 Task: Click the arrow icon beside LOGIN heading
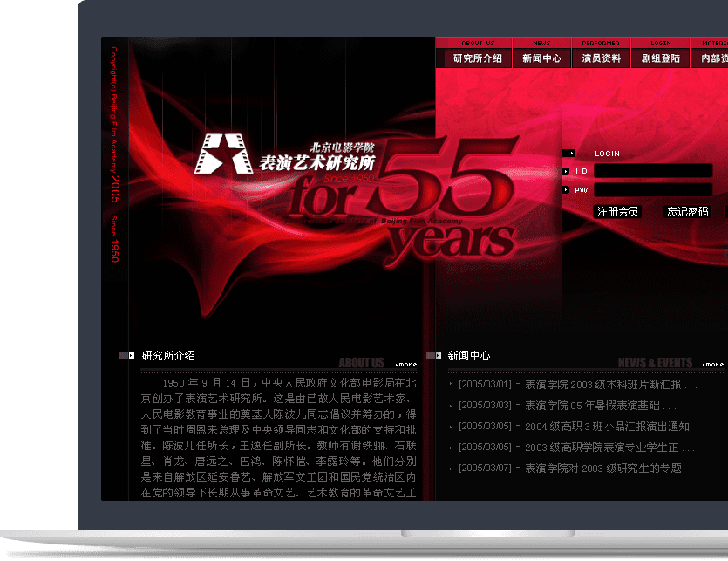[x=569, y=154]
